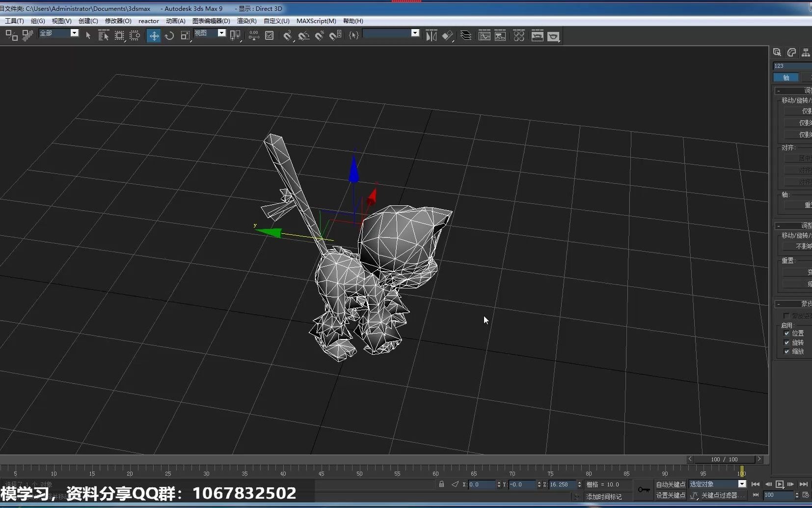812x508 pixels.
Task: Uncheck the 旋转 checkbox
Action: [x=786, y=342]
